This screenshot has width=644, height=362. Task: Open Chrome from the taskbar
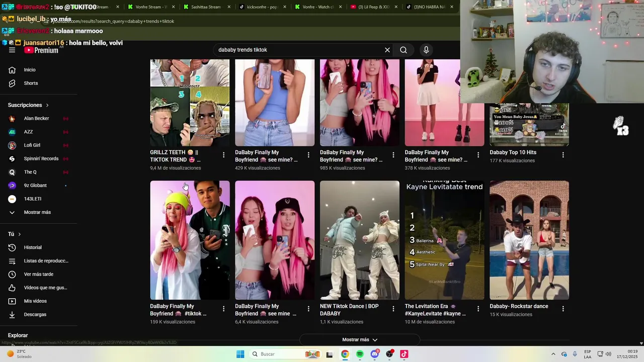tap(345, 354)
